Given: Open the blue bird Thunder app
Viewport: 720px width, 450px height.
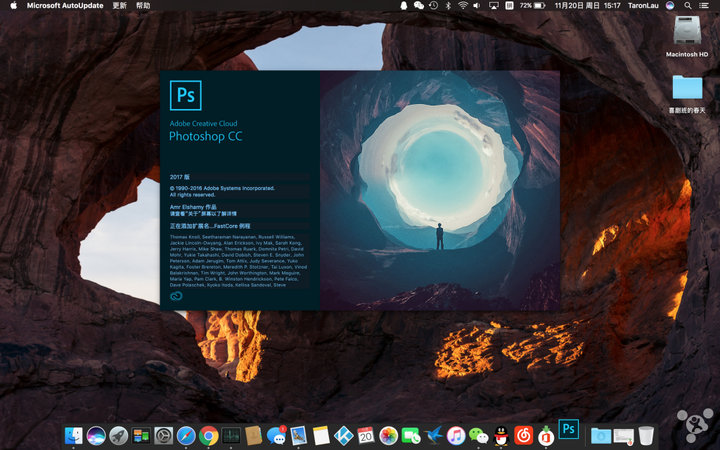Looking at the screenshot, I should point(433,435).
